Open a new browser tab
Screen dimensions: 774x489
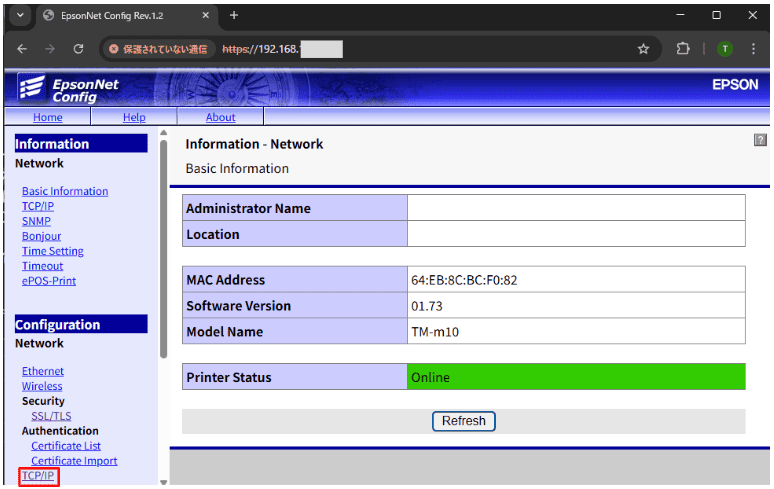pyautogui.click(x=234, y=16)
